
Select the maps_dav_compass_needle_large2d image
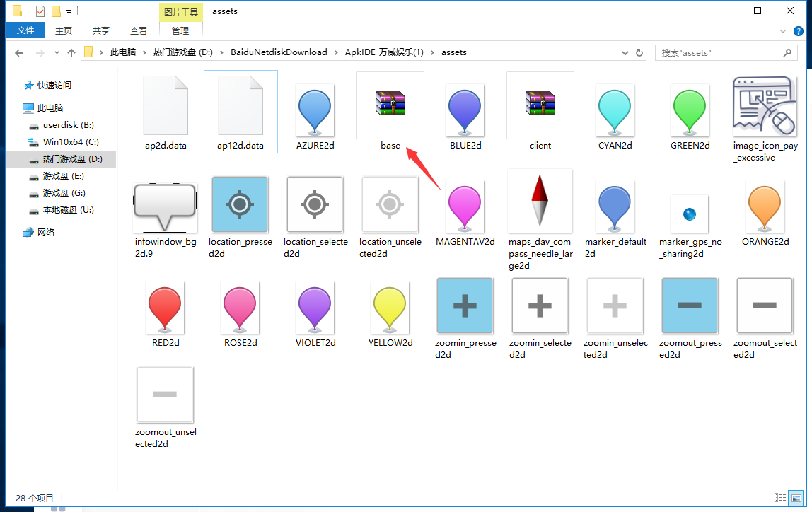[x=540, y=201]
